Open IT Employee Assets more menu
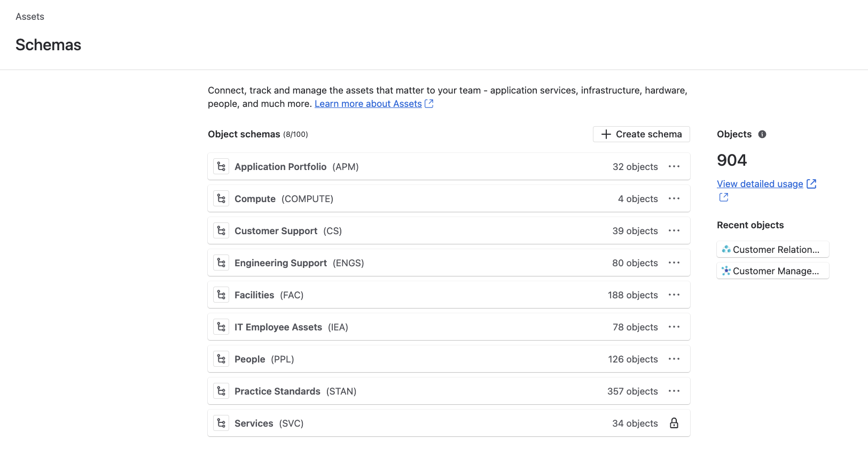Image resolution: width=868 pixels, height=463 pixels. tap(674, 327)
